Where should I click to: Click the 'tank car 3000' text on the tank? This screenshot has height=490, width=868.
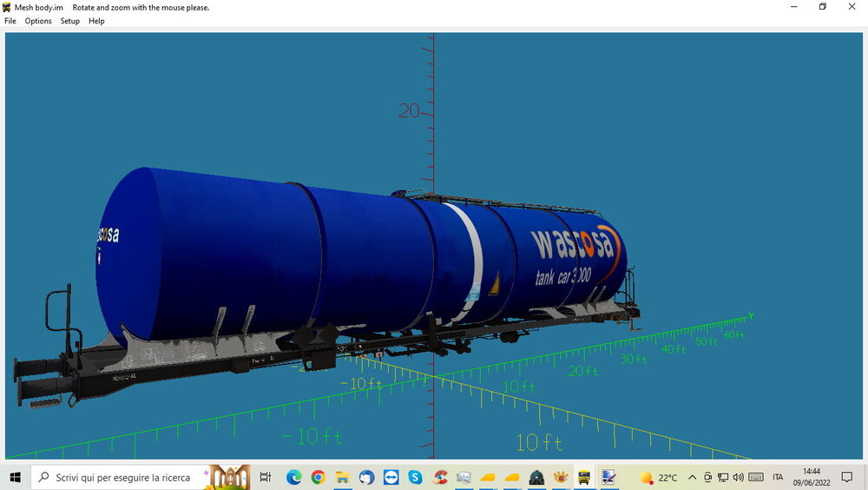(x=563, y=276)
